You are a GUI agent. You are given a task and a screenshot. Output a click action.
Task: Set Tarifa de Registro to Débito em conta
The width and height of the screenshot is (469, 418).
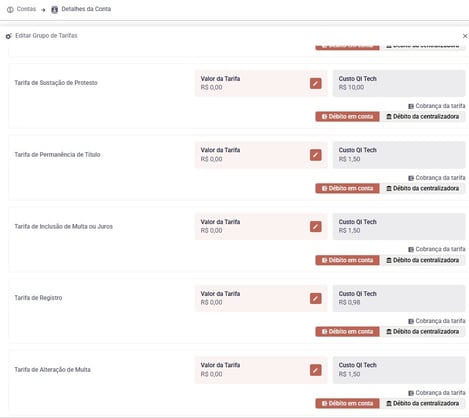347,332
